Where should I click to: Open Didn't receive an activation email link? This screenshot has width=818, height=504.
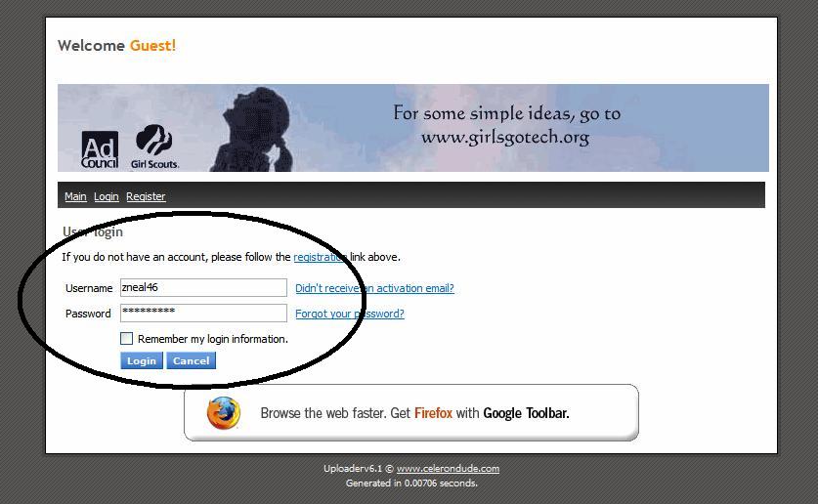point(374,288)
